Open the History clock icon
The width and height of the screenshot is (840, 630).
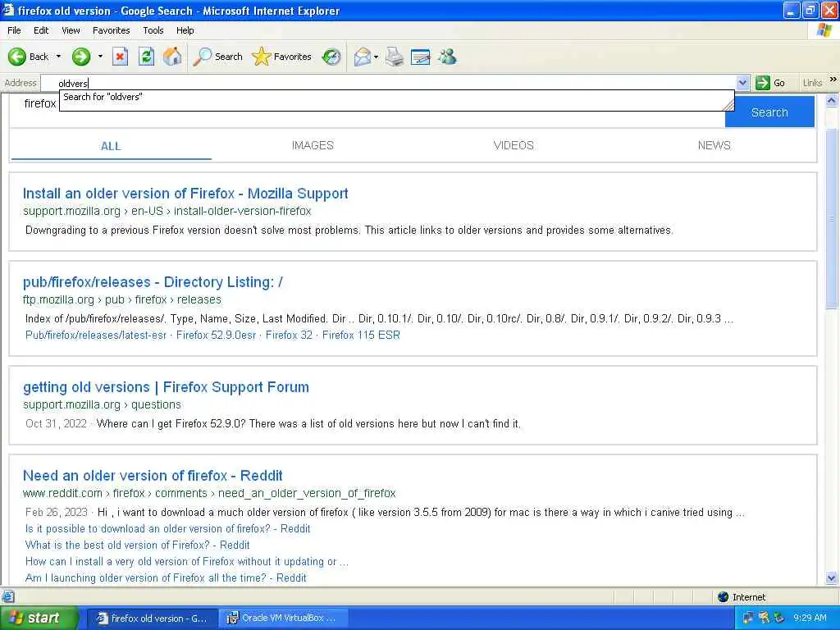coord(331,57)
